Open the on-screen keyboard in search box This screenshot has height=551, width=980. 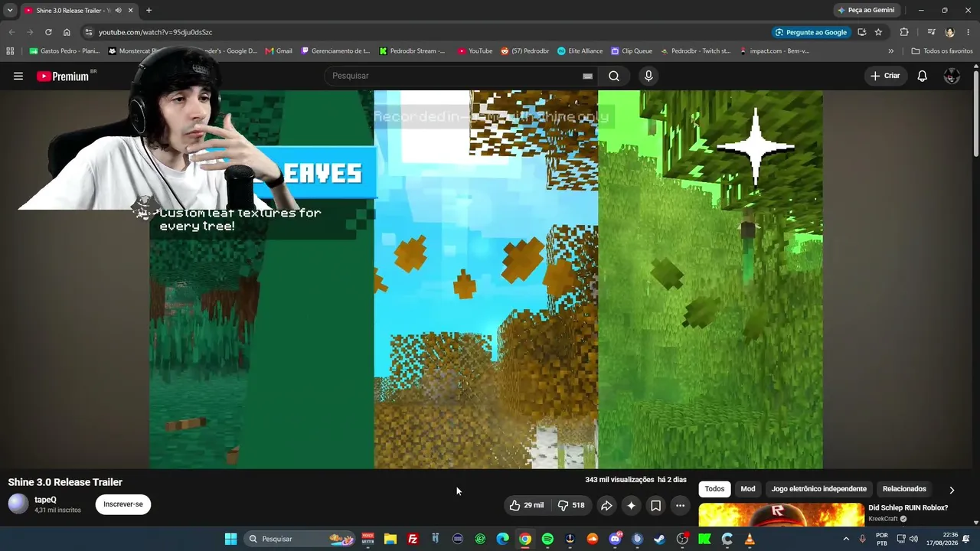pos(587,76)
